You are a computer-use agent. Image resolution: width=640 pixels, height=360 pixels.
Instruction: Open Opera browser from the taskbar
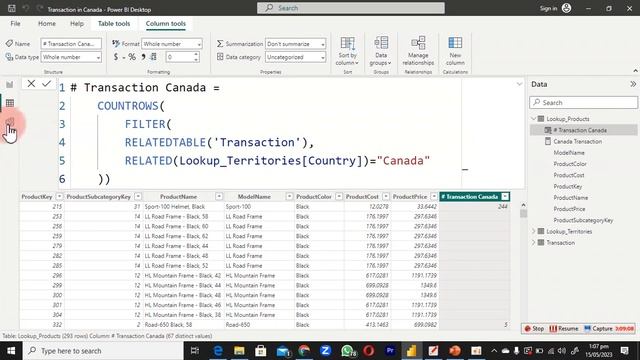coord(369,351)
